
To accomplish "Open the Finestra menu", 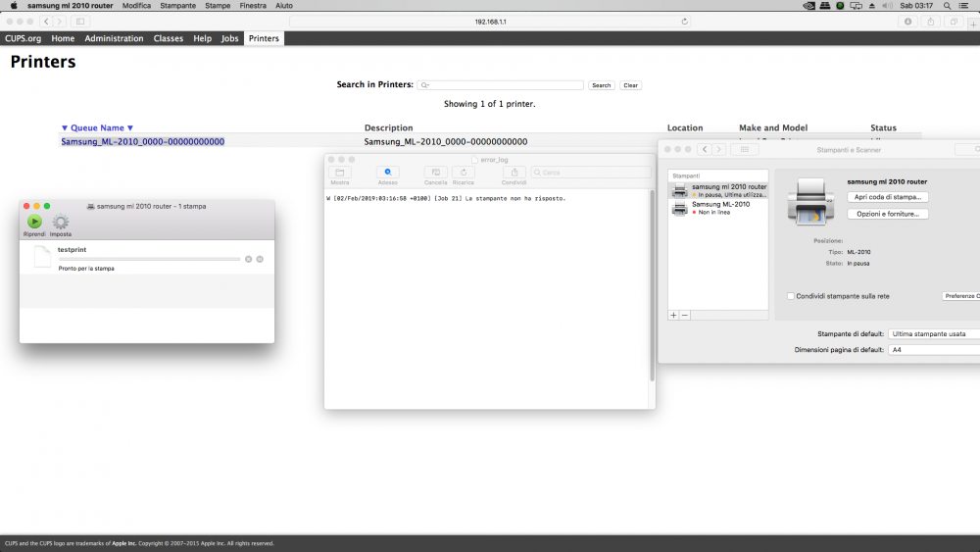I will tap(253, 6).
